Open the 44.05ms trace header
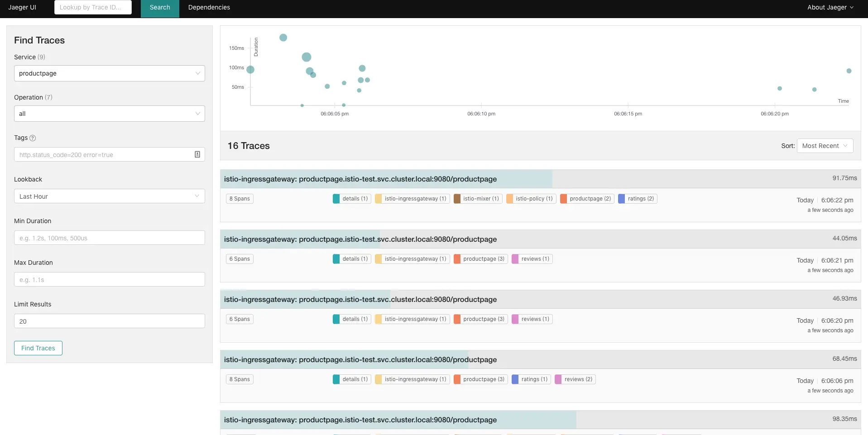The width and height of the screenshot is (868, 435). pyautogui.click(x=541, y=239)
